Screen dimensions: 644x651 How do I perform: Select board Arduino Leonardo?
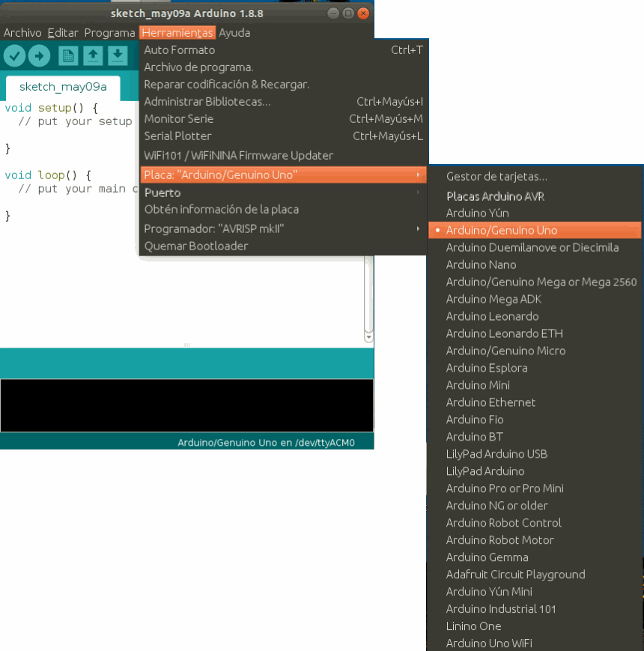pos(535,316)
